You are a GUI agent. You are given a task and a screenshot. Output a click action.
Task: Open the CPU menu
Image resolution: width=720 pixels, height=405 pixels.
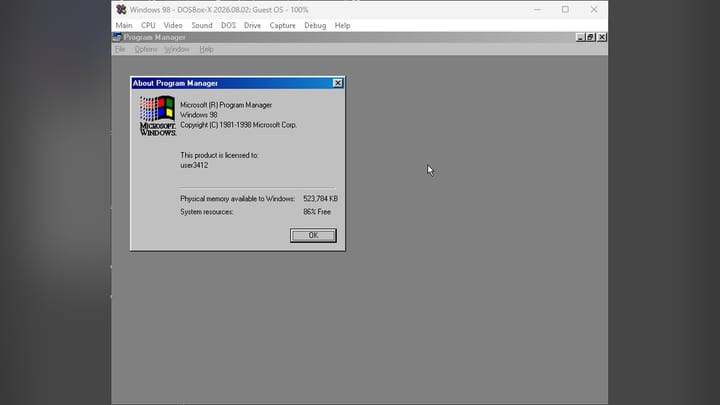pyautogui.click(x=148, y=25)
